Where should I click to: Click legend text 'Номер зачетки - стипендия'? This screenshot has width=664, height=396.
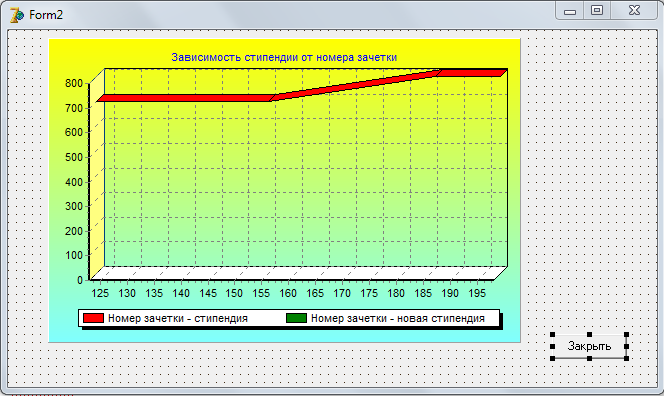(x=178, y=318)
